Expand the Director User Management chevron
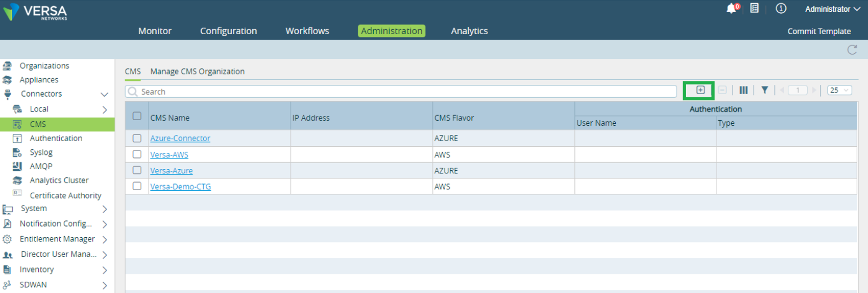The width and height of the screenshot is (868, 293). (105, 255)
